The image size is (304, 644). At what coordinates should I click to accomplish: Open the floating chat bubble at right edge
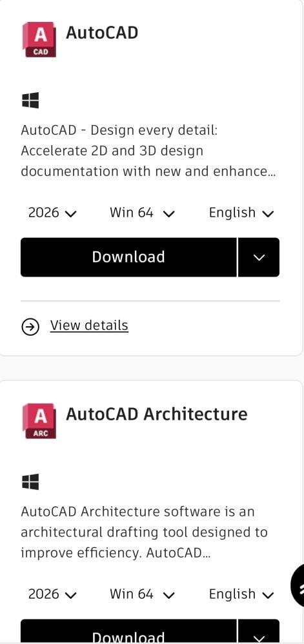[298, 585]
